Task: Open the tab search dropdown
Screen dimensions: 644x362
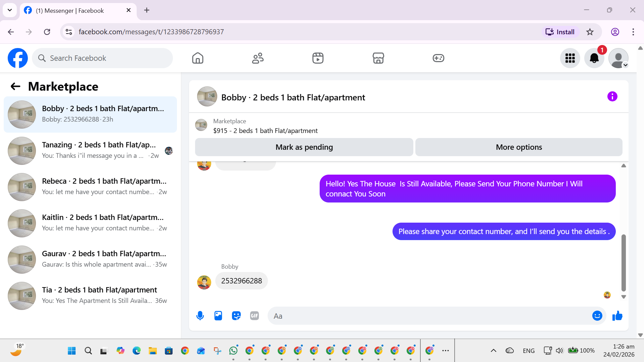Action: (10, 10)
